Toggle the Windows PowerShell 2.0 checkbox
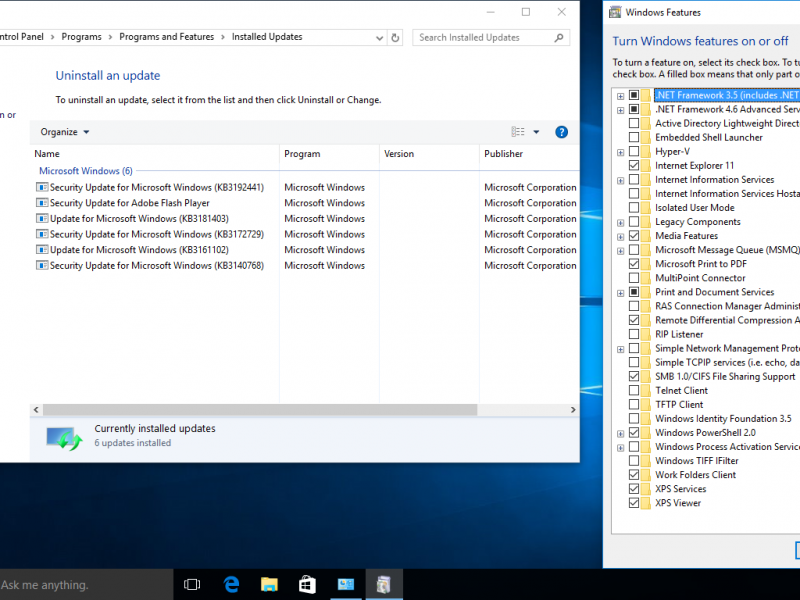Screen dimensions: 800x600 634,433
